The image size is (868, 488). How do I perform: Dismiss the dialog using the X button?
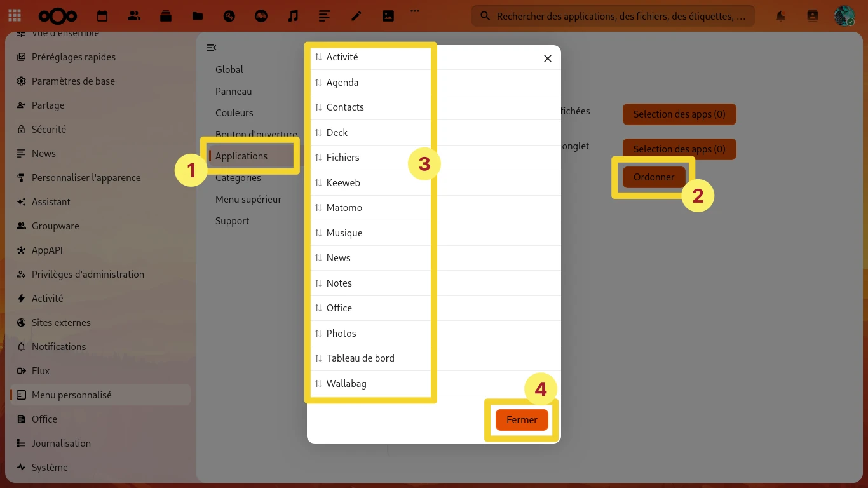point(548,58)
